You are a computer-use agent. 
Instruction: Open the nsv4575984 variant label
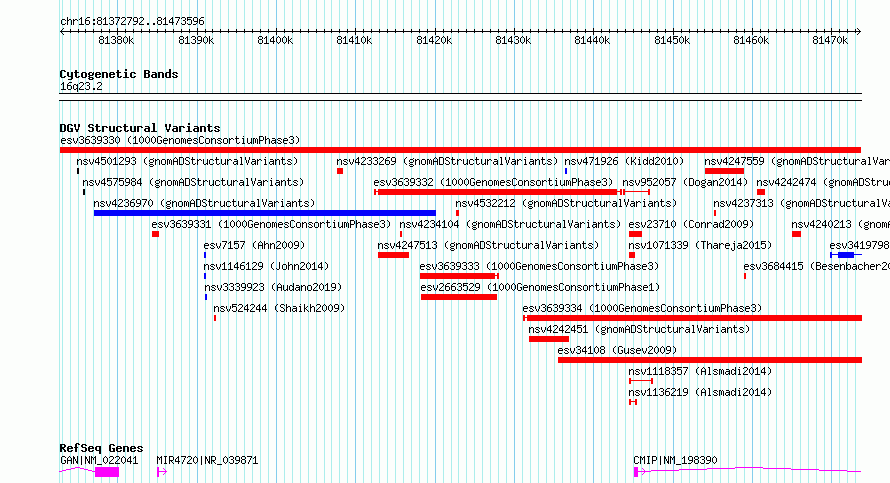pos(193,182)
